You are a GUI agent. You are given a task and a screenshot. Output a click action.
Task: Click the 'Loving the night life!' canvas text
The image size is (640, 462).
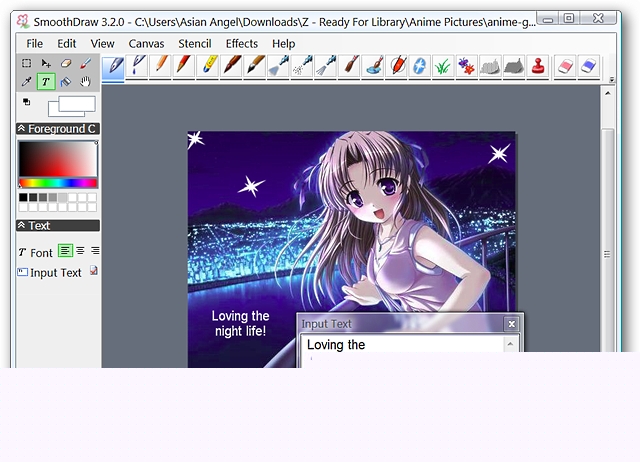[240, 323]
